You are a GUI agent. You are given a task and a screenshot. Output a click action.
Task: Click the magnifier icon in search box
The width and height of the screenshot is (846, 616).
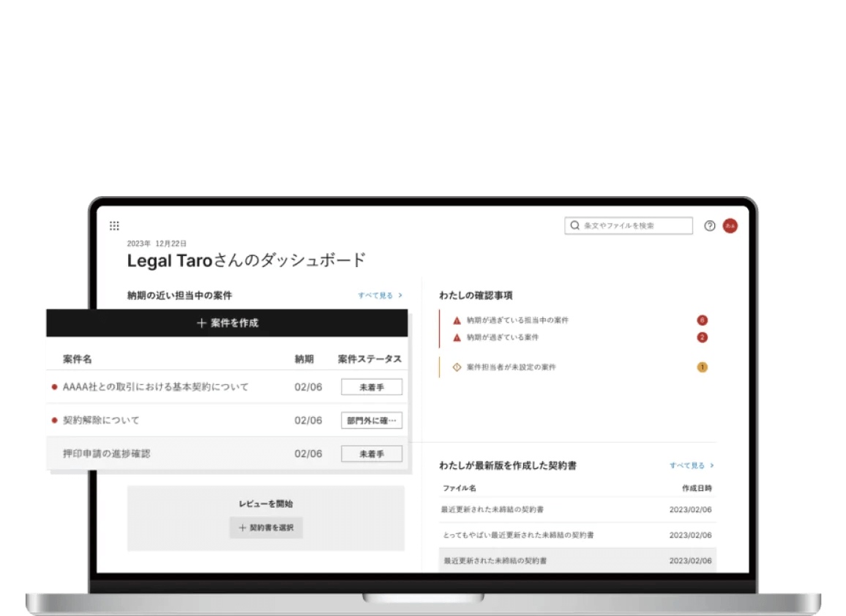point(575,226)
